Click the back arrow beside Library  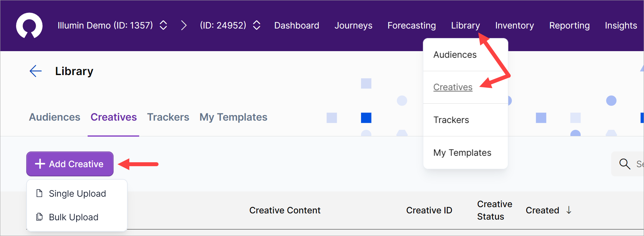[x=35, y=71]
